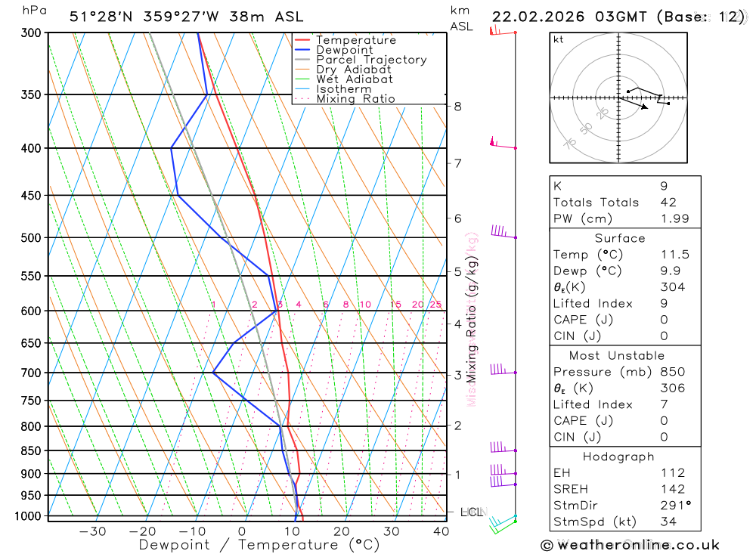Click the wind barb at 850 hPa
Viewport: 756px width, 554px height.
(503, 447)
